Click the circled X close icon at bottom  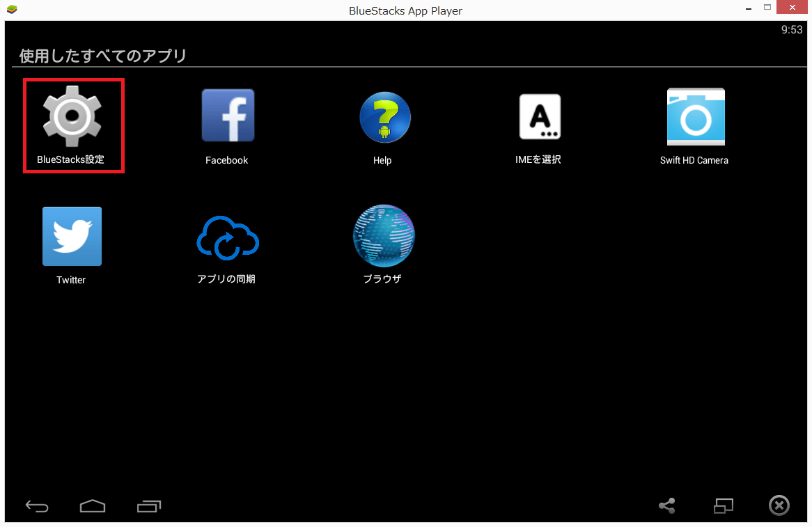779,505
